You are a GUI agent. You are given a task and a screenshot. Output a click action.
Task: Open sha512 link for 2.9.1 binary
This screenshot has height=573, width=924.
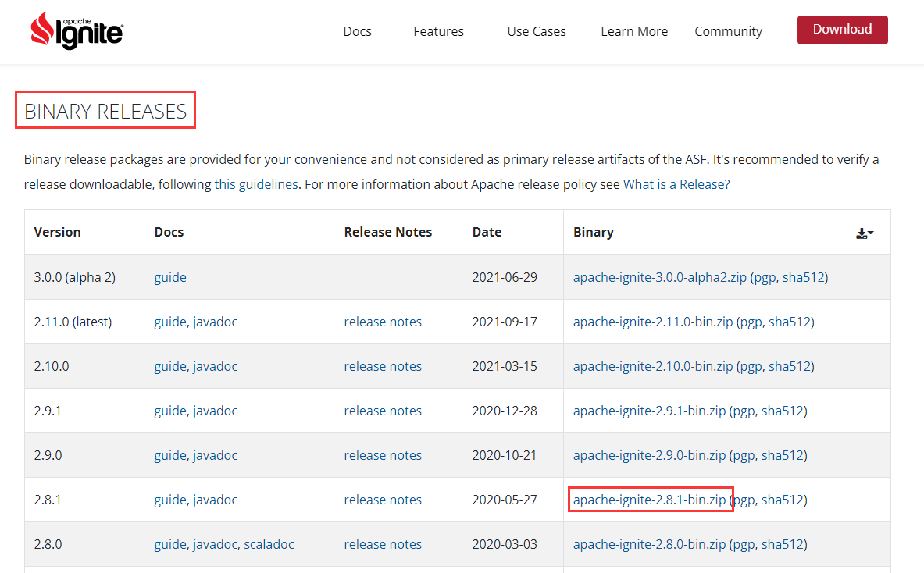pyautogui.click(x=783, y=411)
